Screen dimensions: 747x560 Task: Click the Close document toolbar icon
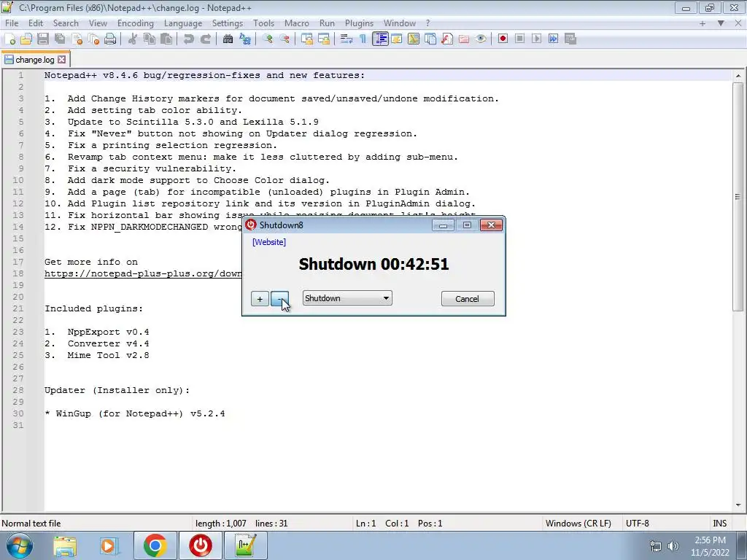[x=77, y=39]
